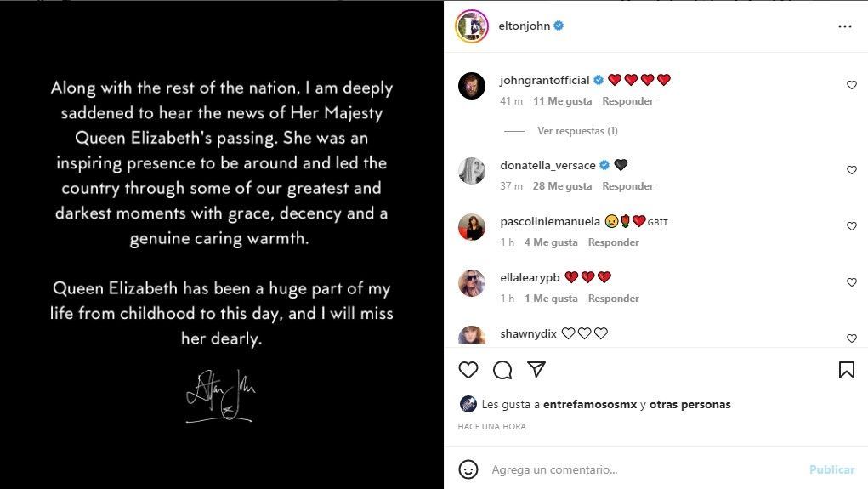Share post with paper plane icon
The height and width of the screenshot is (489, 868).
coord(536,369)
